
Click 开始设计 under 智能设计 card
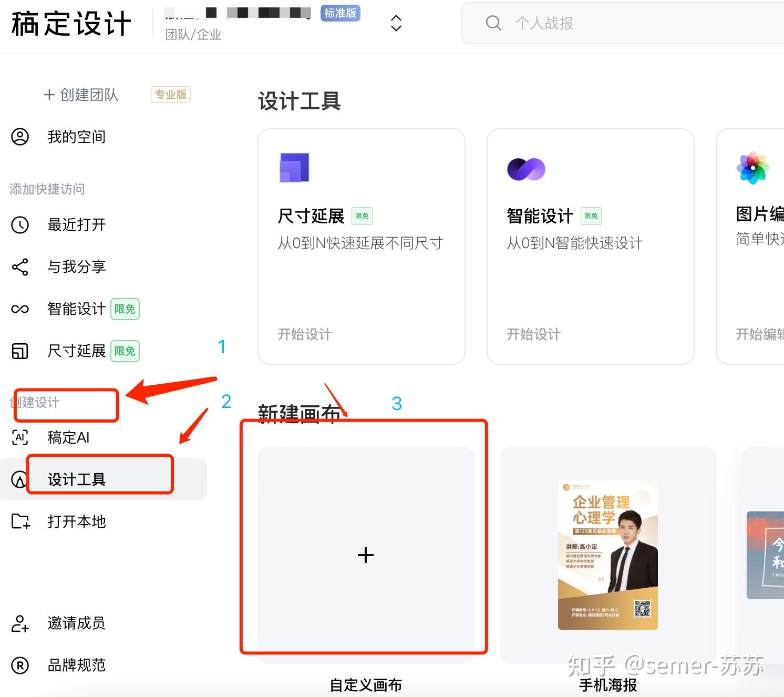pyautogui.click(x=534, y=334)
